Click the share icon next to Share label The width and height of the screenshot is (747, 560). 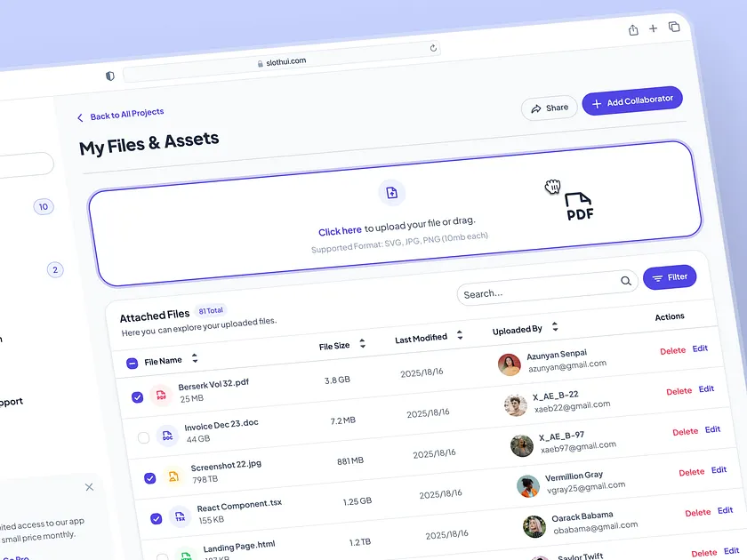click(535, 107)
